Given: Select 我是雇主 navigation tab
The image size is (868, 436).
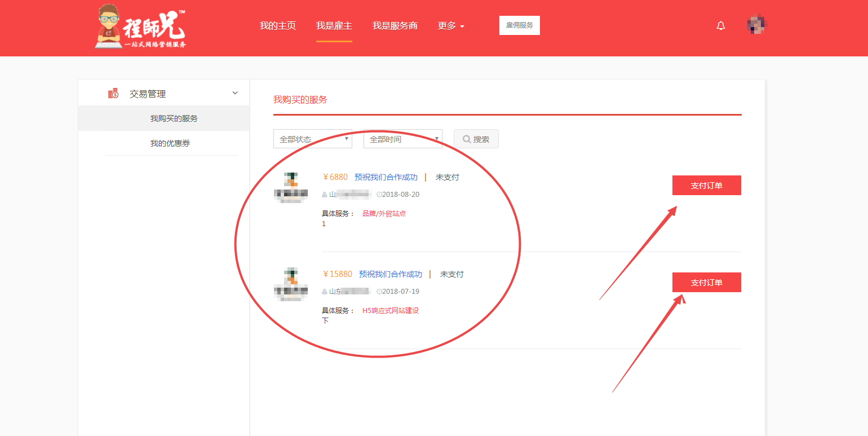Looking at the screenshot, I should coord(334,26).
